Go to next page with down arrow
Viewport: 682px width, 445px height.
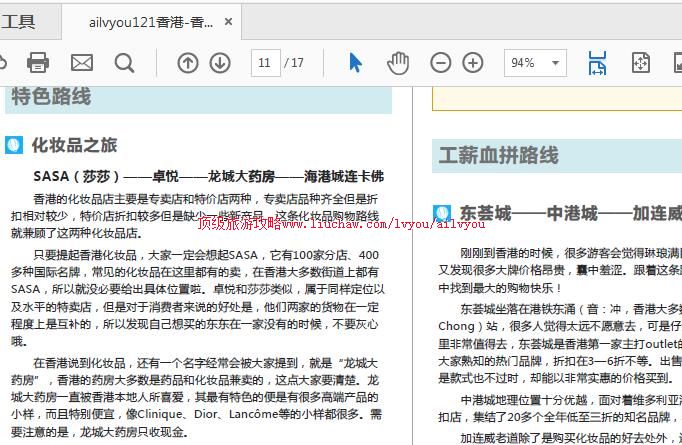(x=220, y=63)
